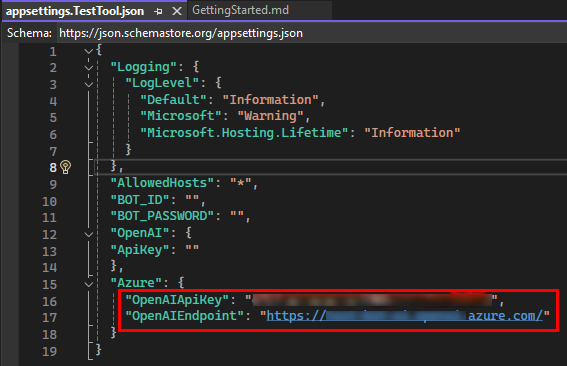Click line number 10 in the margin
Screen dimensions: 567x366
coord(50,201)
